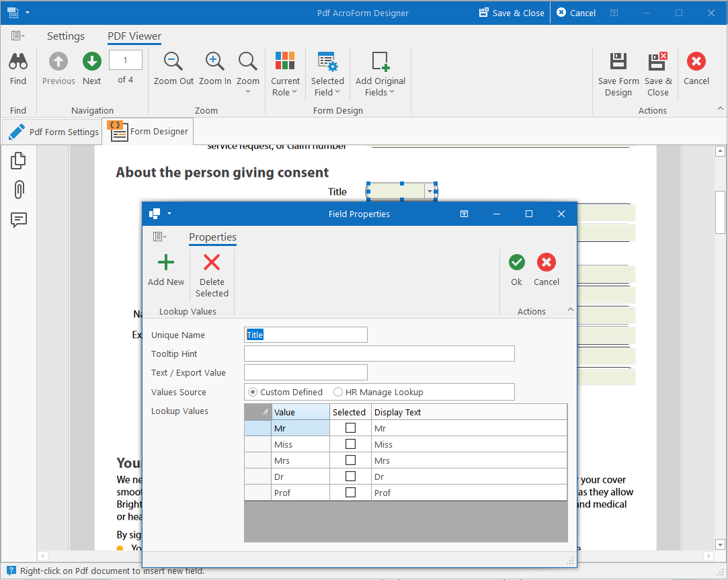Click the page number input box

point(125,60)
